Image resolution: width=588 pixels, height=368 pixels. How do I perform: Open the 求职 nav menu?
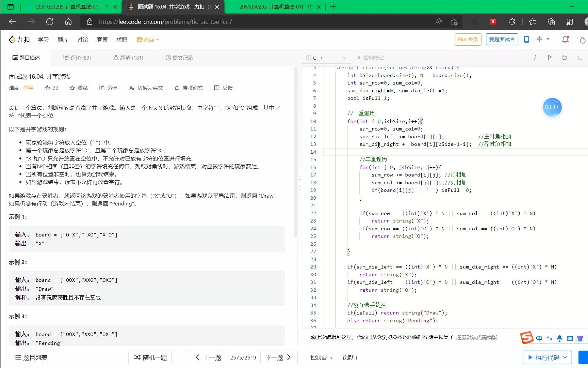point(122,40)
